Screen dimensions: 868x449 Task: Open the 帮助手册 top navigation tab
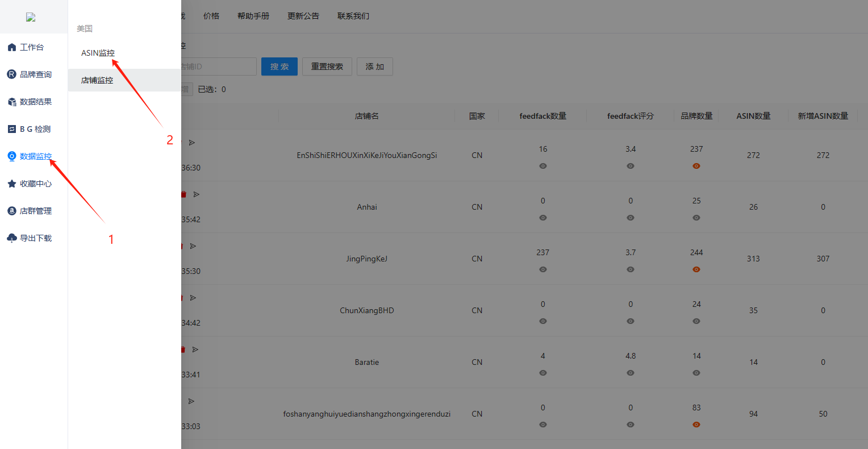(x=253, y=16)
